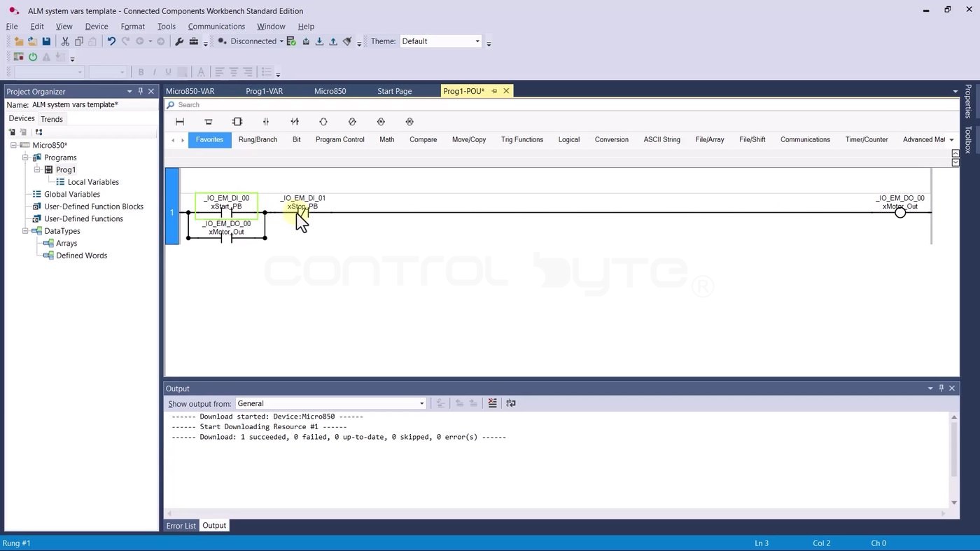Screen dimensions: 980x551
Task: Select the Trends tab
Action: pyautogui.click(x=52, y=119)
